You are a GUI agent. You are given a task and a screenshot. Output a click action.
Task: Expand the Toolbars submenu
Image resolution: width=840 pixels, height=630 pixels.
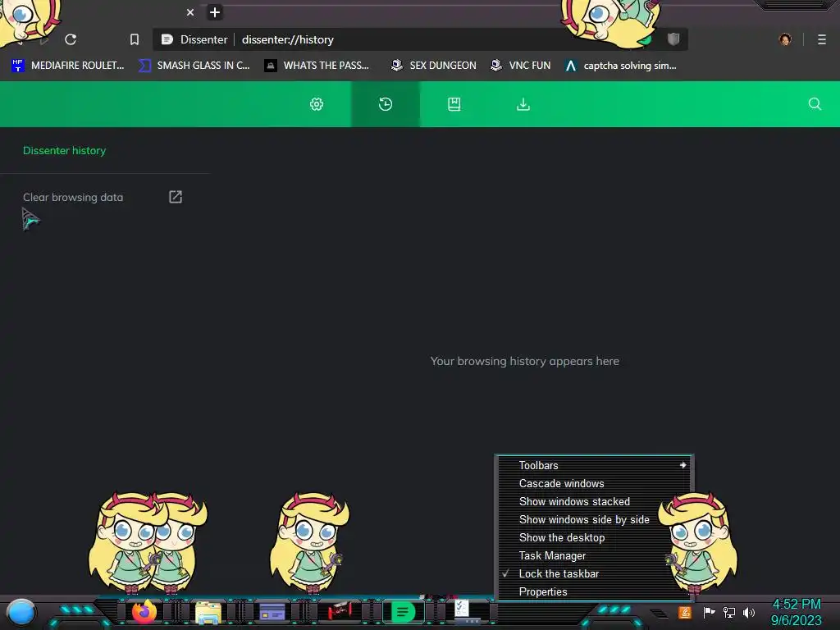click(x=595, y=466)
